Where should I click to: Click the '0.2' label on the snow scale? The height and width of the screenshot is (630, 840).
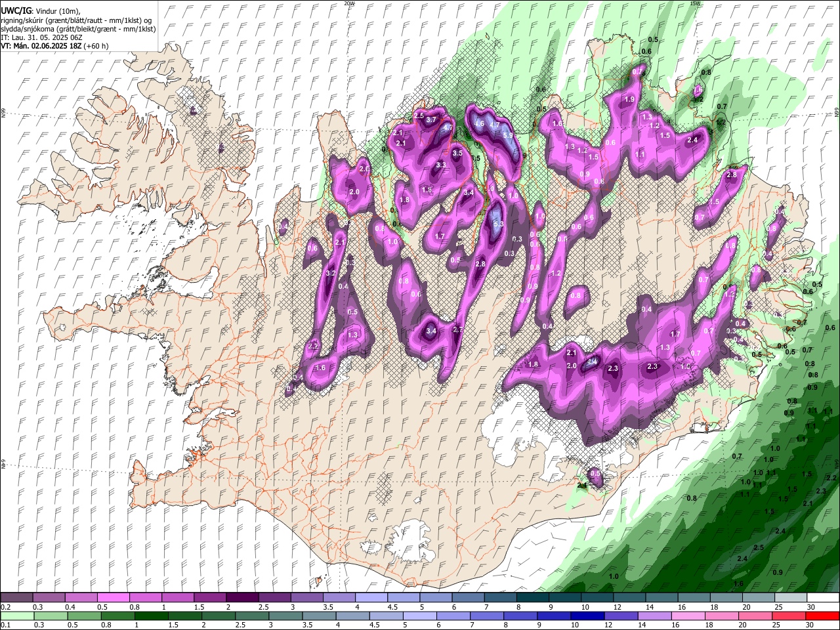pos(5,607)
